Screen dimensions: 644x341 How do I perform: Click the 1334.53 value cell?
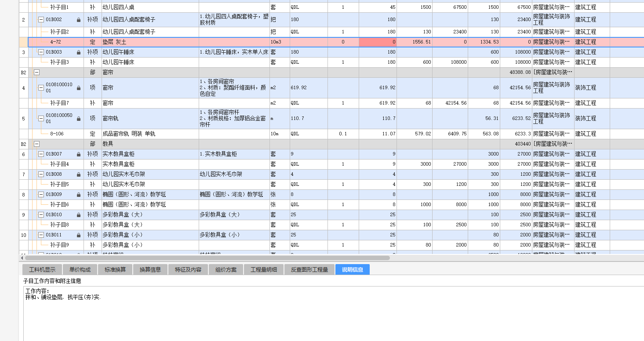click(x=484, y=42)
